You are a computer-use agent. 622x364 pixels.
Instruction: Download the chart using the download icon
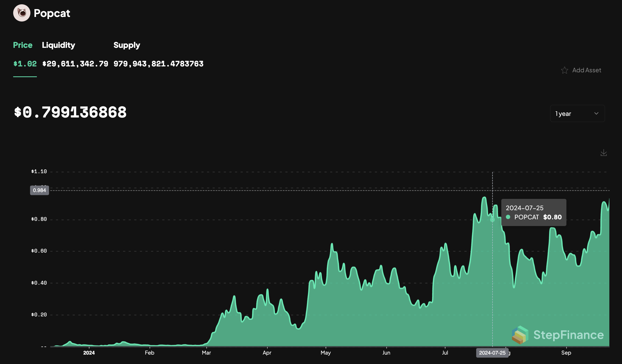tap(603, 153)
